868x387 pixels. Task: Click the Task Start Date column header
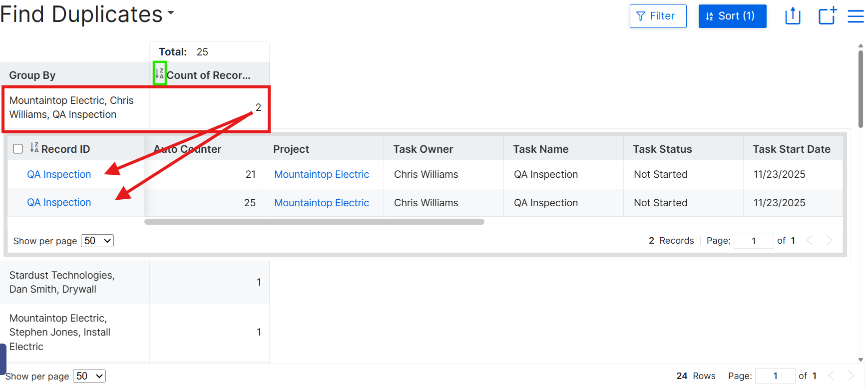point(793,149)
